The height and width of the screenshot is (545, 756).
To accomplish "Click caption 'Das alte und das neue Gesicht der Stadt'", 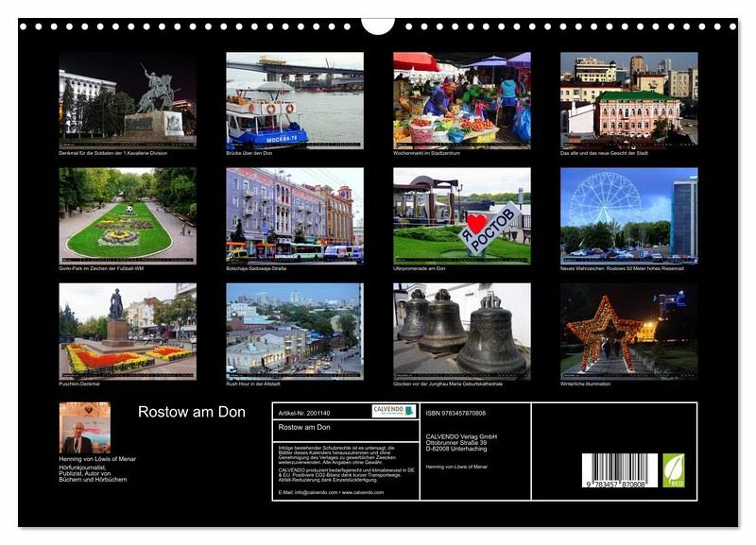I will click(x=604, y=153).
